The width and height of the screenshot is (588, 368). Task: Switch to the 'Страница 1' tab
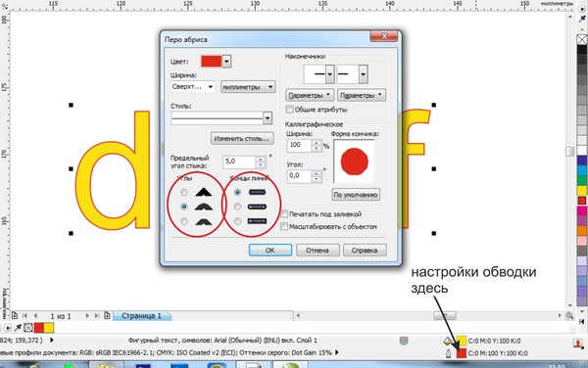point(142,315)
